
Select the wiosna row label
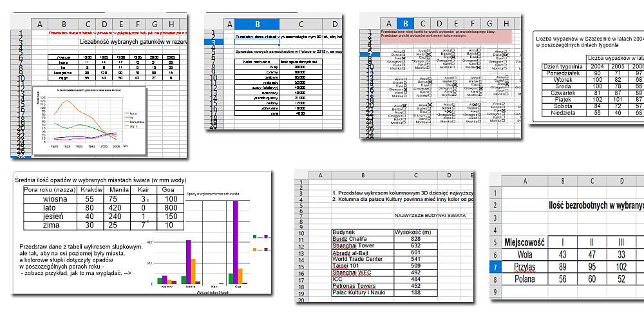(x=50, y=199)
